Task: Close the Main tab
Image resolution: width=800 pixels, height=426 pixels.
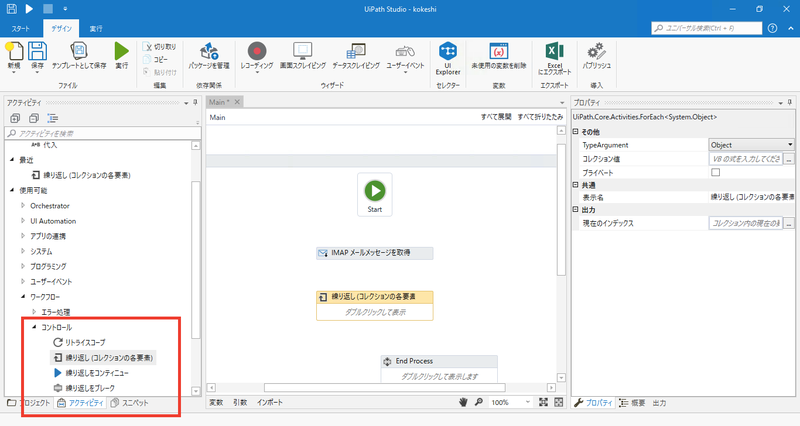Action: tap(237, 102)
